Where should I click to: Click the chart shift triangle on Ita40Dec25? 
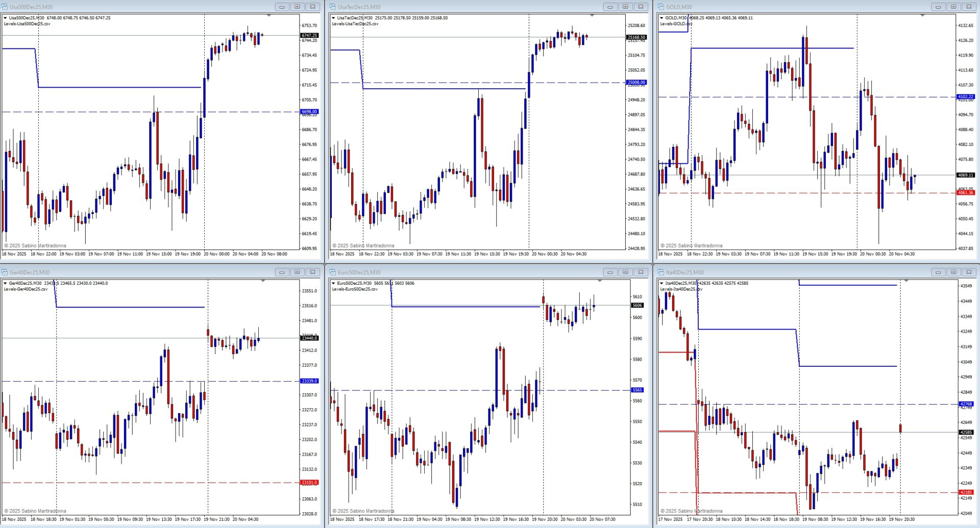click(x=906, y=281)
